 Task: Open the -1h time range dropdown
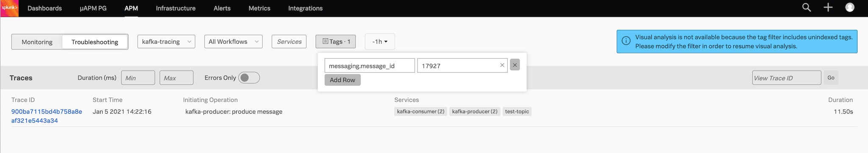(380, 41)
